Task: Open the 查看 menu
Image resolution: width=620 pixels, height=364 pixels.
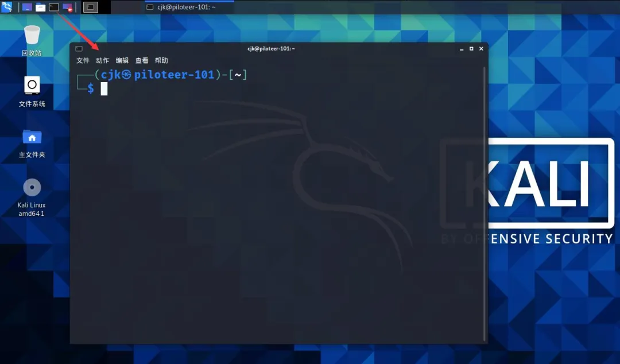Action: 142,60
